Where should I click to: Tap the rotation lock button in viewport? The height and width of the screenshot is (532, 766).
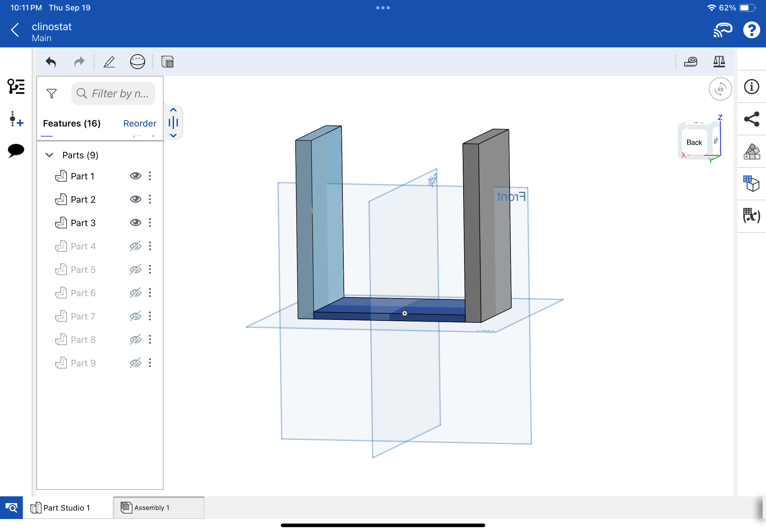[720, 89]
